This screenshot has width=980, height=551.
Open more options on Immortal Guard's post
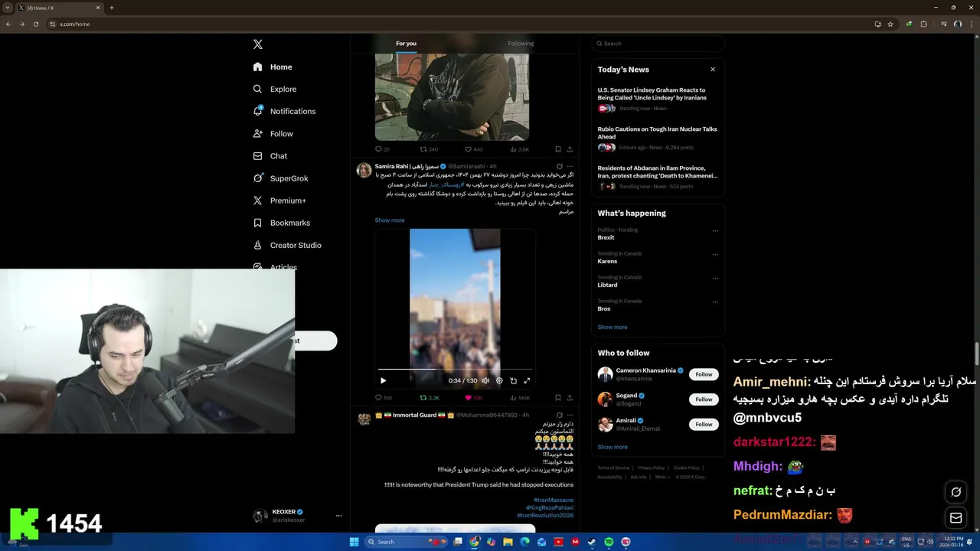click(x=570, y=415)
